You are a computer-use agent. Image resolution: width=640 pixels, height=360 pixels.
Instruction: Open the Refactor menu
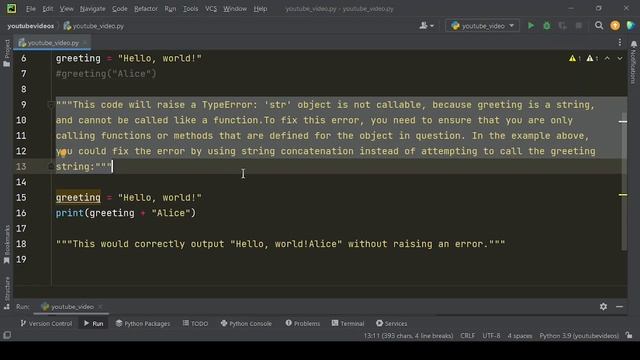[x=146, y=9]
